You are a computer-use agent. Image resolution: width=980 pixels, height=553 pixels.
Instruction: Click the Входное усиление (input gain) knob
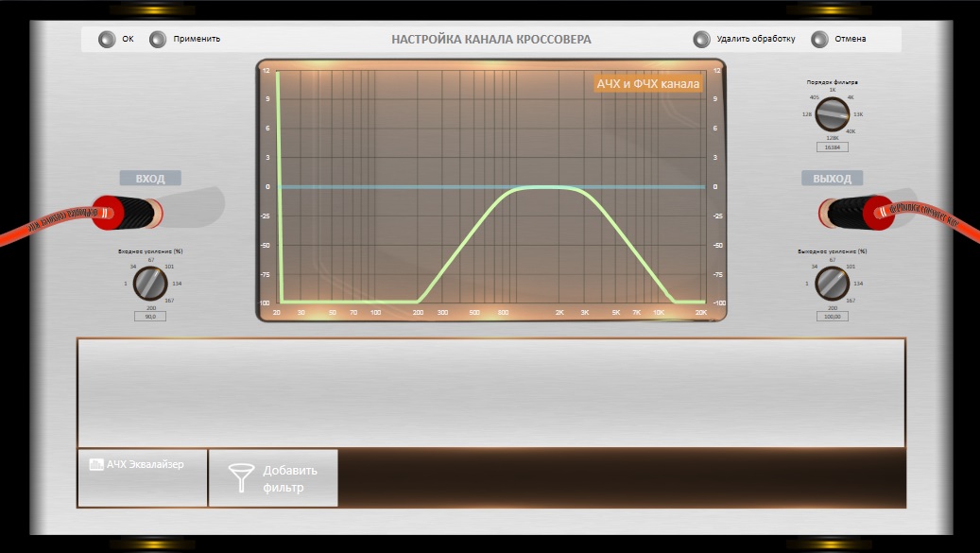[150, 283]
